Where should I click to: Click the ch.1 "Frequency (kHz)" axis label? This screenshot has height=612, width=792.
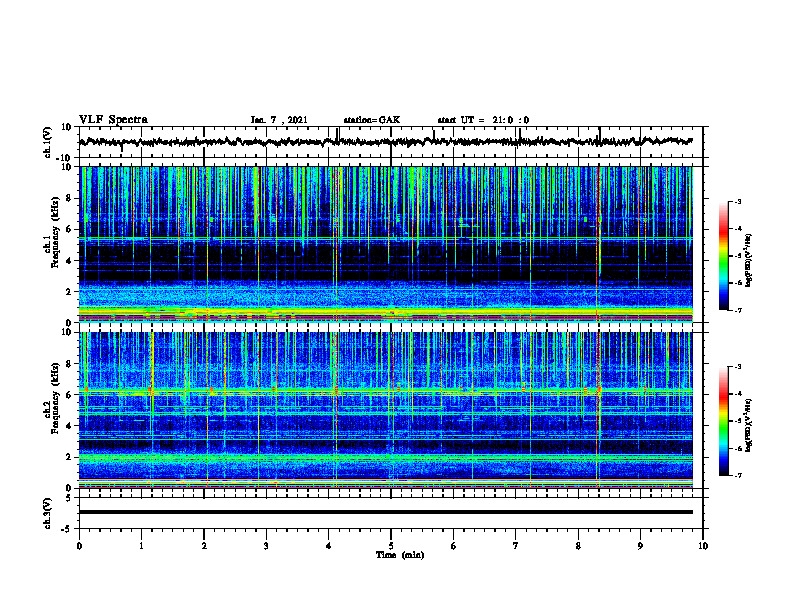click(56, 233)
